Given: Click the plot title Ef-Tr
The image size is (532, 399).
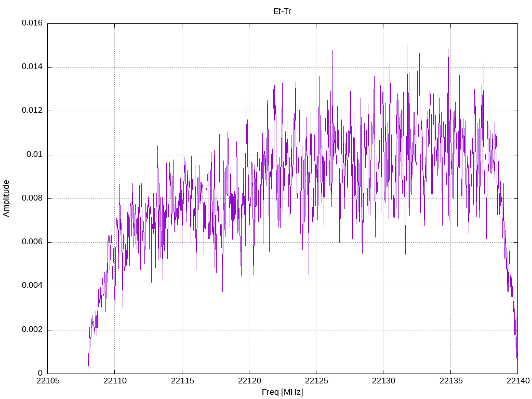Looking at the screenshot, I should [x=282, y=11].
